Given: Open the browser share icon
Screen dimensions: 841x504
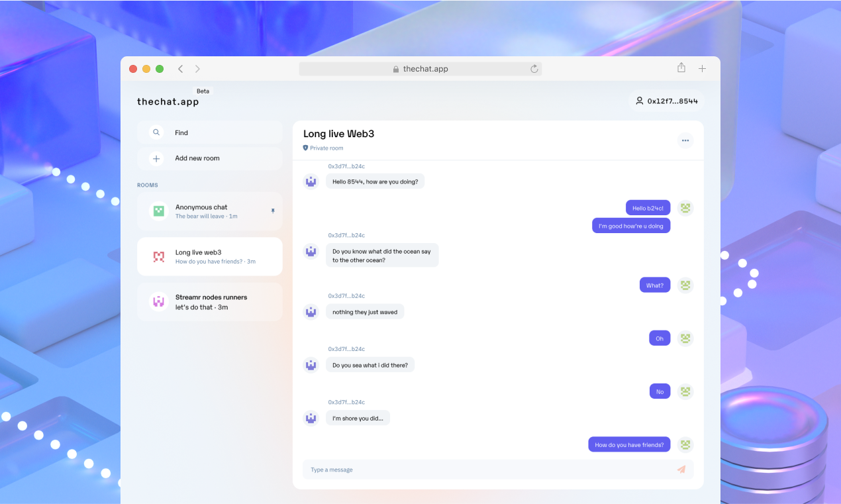Looking at the screenshot, I should point(681,68).
